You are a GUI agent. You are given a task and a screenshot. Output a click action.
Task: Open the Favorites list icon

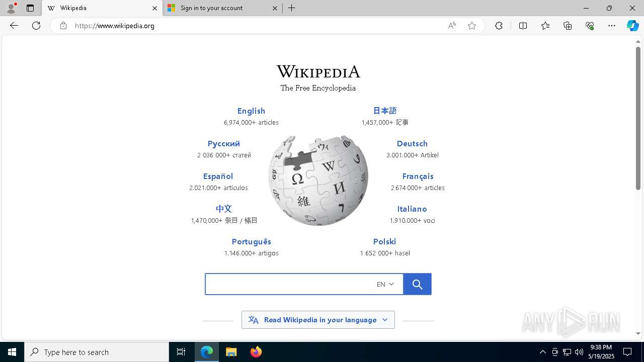(x=545, y=26)
